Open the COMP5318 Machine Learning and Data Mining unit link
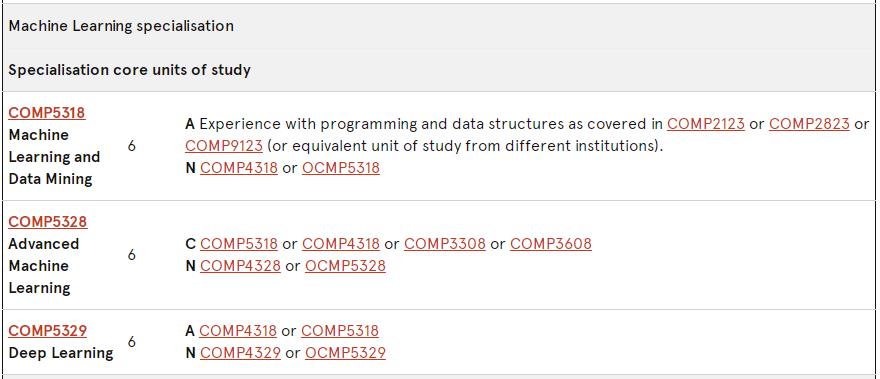Image resolution: width=880 pixels, height=379 pixels. tap(47, 113)
